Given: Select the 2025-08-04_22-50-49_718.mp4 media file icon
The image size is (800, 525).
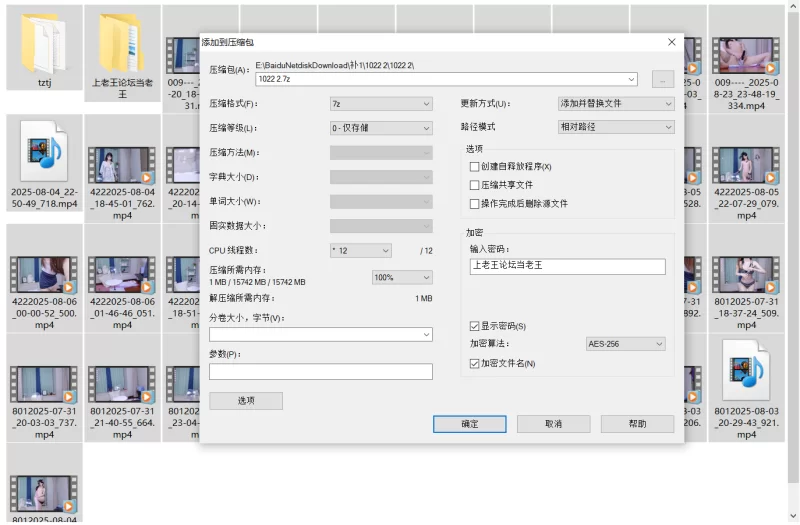Looking at the screenshot, I should coord(44,150).
